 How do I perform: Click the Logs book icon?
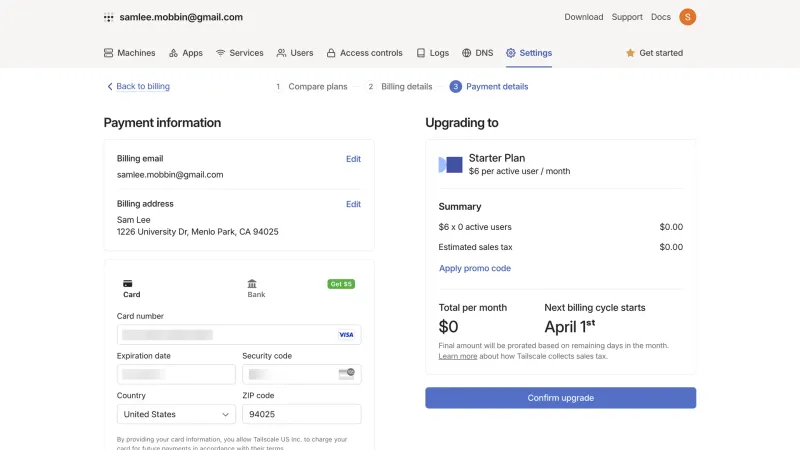click(x=421, y=53)
